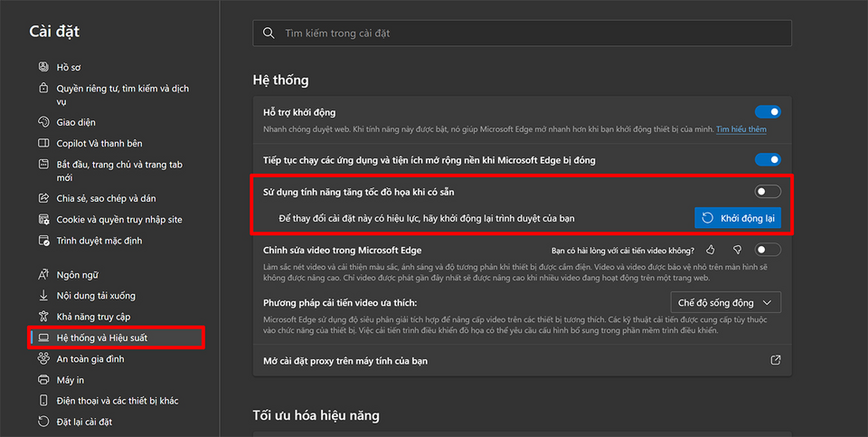The height and width of the screenshot is (437, 868).
Task: Click the An toàn gia đình icon
Action: [x=43, y=358]
